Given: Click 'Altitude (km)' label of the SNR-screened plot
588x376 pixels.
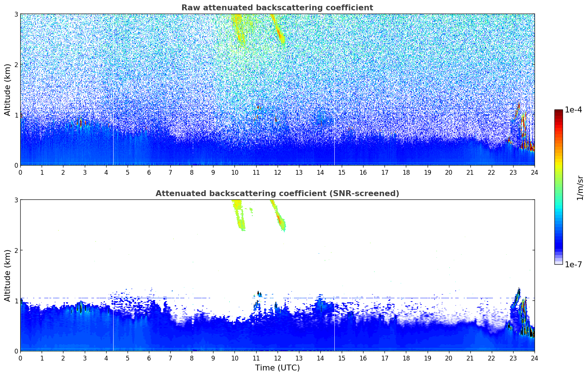Looking at the screenshot, I should (8, 275).
